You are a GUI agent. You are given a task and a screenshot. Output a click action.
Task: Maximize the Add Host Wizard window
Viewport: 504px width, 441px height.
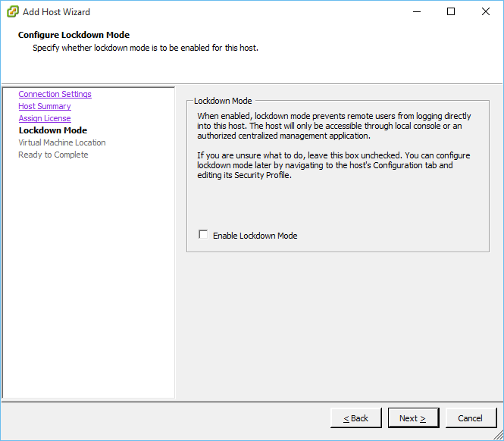[451, 12]
